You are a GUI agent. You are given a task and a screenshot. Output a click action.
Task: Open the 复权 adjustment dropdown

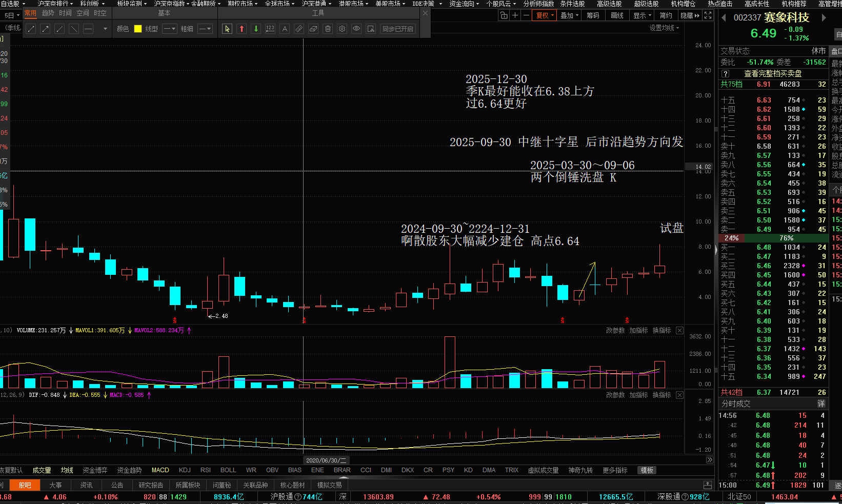click(545, 15)
